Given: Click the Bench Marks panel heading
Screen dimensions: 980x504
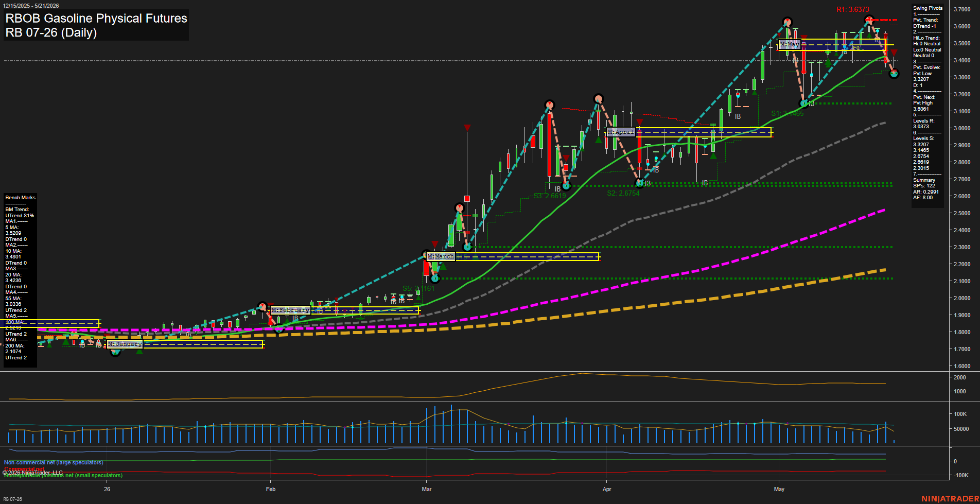Looking at the screenshot, I should coord(21,198).
